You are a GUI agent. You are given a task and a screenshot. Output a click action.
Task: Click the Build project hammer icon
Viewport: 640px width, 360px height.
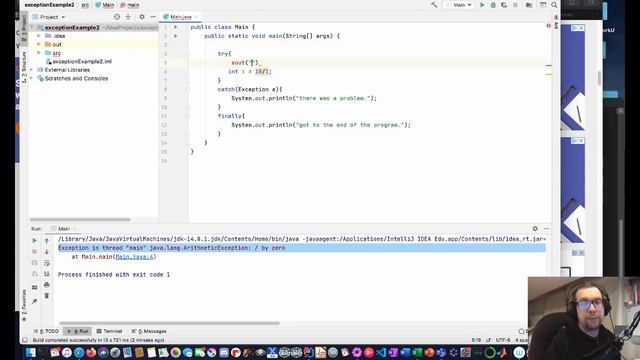click(x=434, y=5)
